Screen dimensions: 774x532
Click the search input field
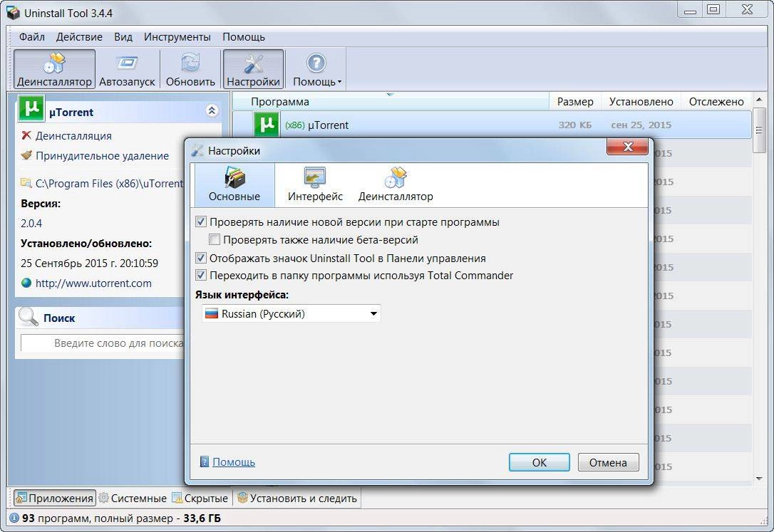[x=103, y=343]
